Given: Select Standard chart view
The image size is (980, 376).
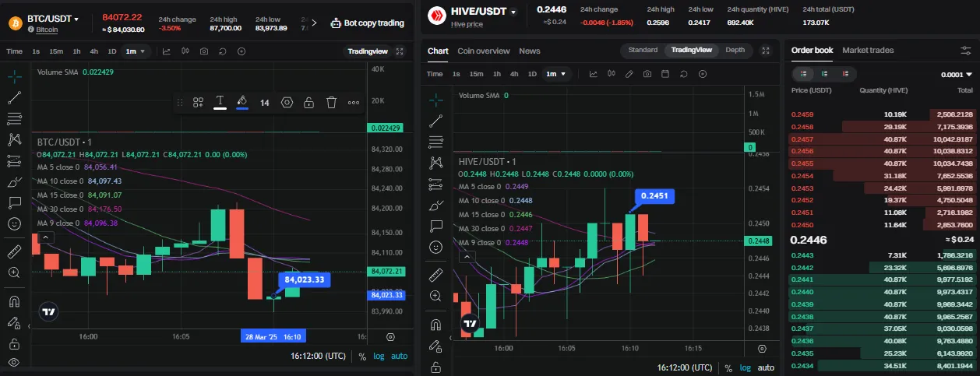Looking at the screenshot, I should (643, 50).
